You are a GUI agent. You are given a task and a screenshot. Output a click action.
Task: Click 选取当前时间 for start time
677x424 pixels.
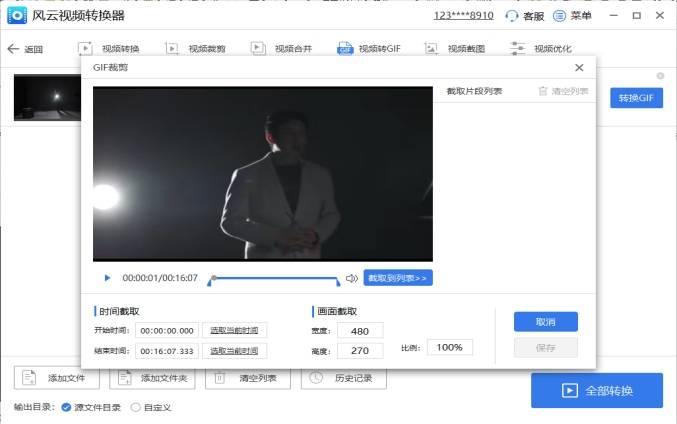click(x=234, y=330)
